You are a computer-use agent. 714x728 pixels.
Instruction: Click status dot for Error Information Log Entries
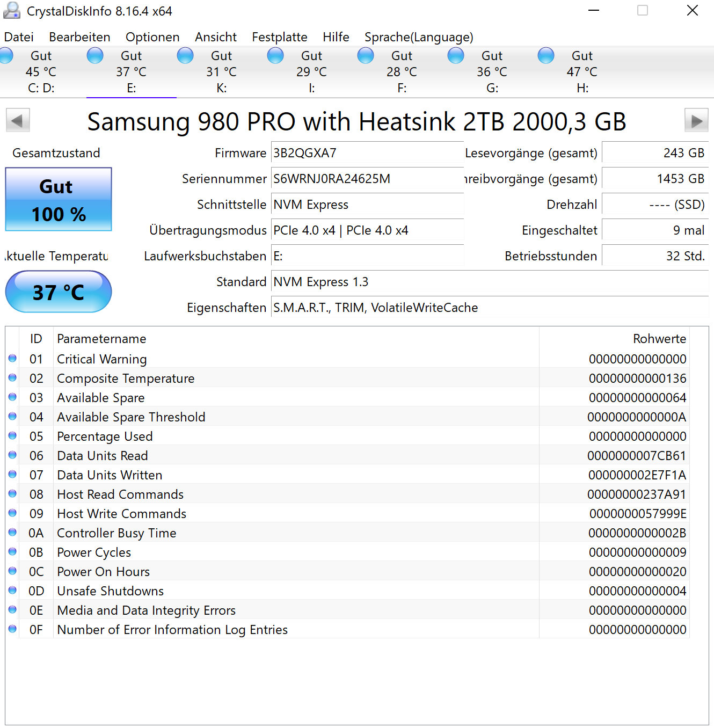click(12, 629)
